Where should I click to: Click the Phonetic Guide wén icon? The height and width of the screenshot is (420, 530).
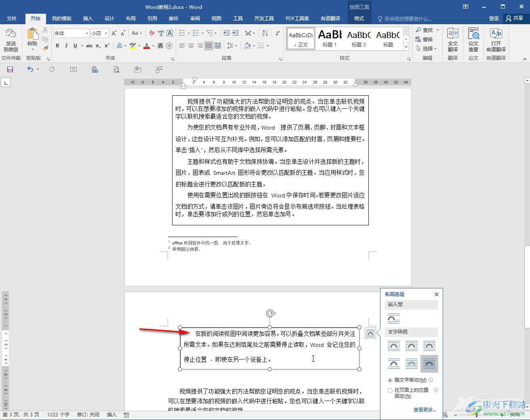(161, 33)
